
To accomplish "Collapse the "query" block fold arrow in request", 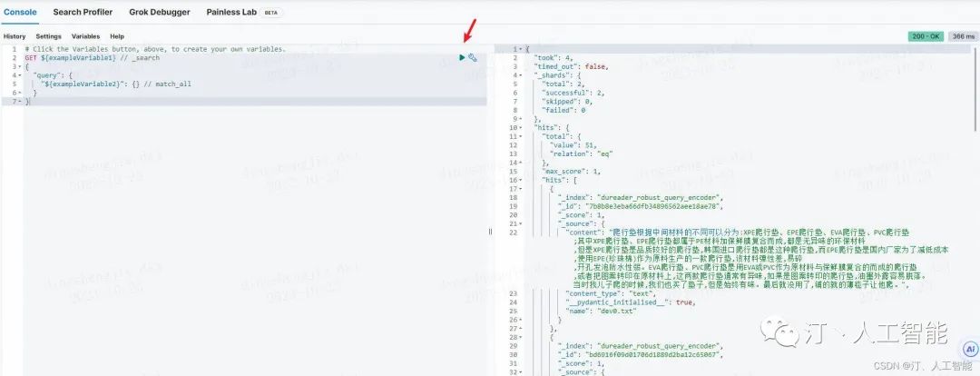I will pyautogui.click(x=20, y=75).
